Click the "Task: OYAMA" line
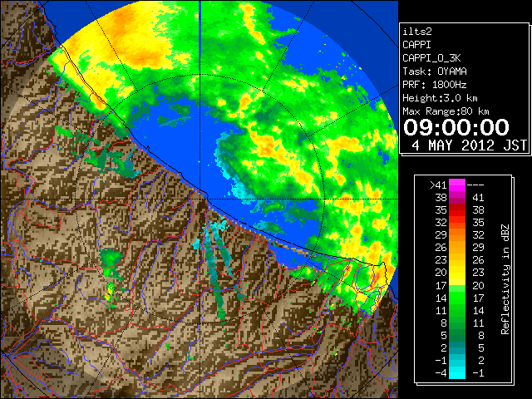This screenshot has height=399, width=532. [x=435, y=71]
